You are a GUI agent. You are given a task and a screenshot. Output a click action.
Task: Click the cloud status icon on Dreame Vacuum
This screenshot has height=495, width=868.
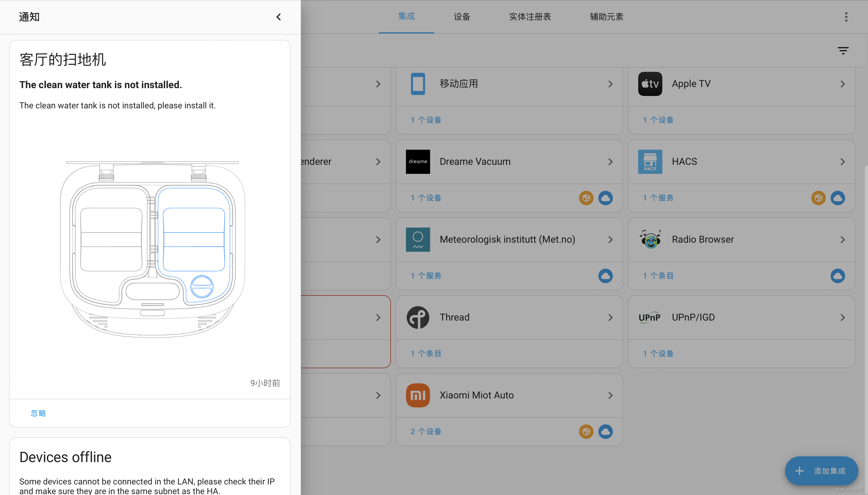point(605,197)
